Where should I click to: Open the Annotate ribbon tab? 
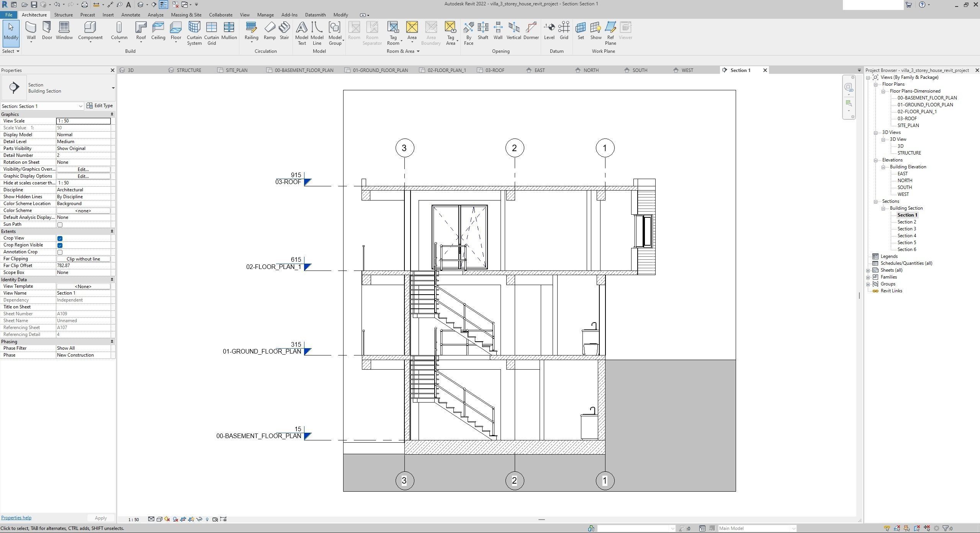131,15
